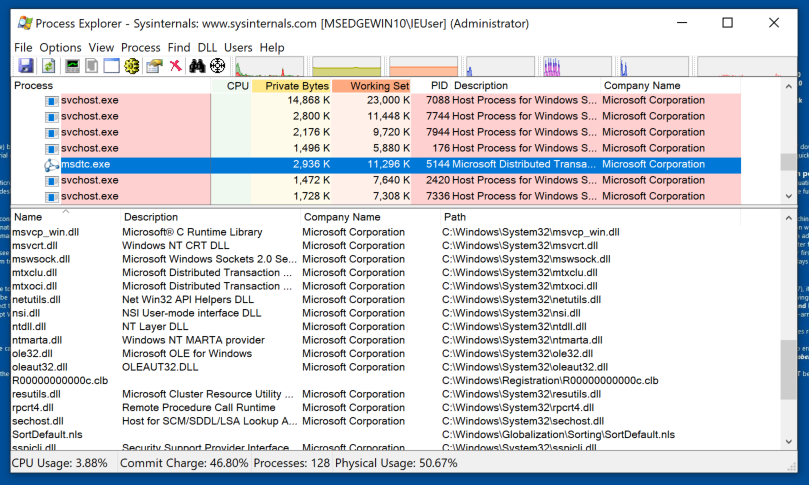
Task: Select the ole32.dll row
Action: (376, 353)
